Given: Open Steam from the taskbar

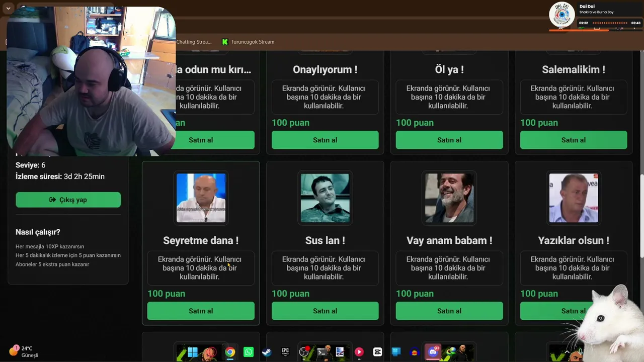Looking at the screenshot, I should [x=267, y=352].
